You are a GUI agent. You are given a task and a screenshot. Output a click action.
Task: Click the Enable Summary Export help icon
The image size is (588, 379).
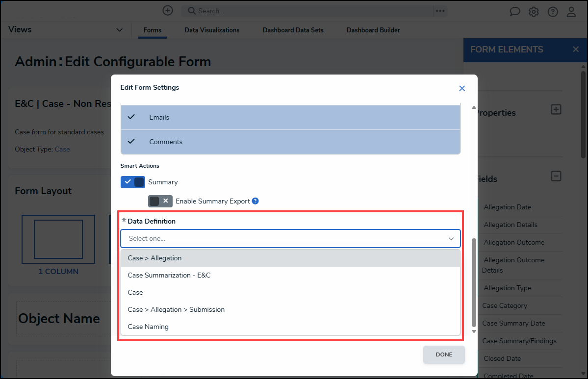[x=255, y=201]
